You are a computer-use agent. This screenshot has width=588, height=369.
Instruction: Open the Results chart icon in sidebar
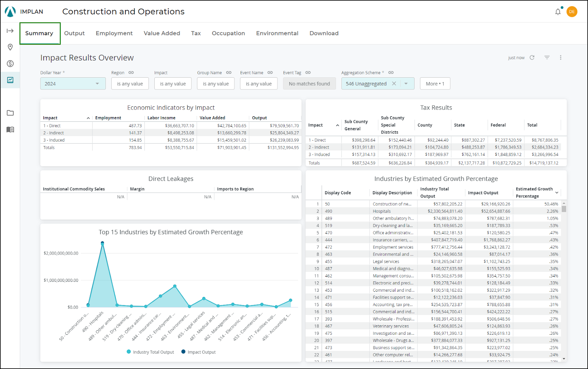point(10,80)
